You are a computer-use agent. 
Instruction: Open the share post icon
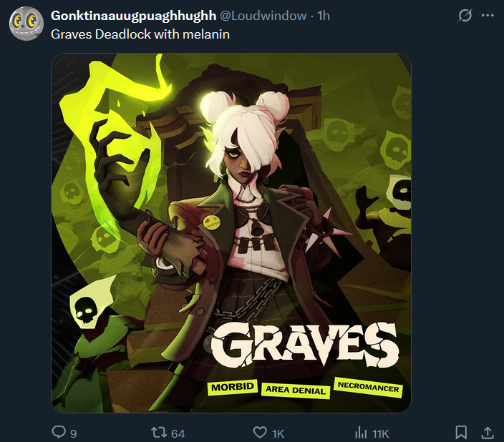point(488,433)
